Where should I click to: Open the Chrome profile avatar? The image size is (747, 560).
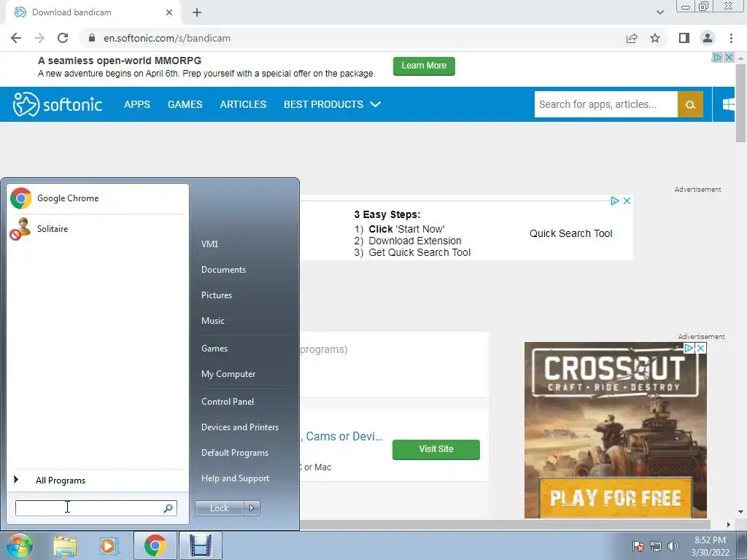(x=708, y=38)
